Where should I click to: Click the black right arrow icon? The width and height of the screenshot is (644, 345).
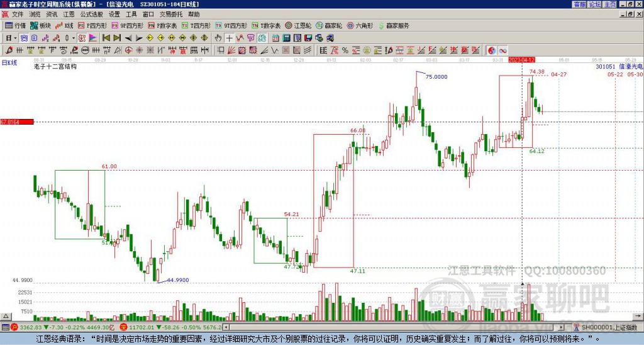click(x=139, y=38)
